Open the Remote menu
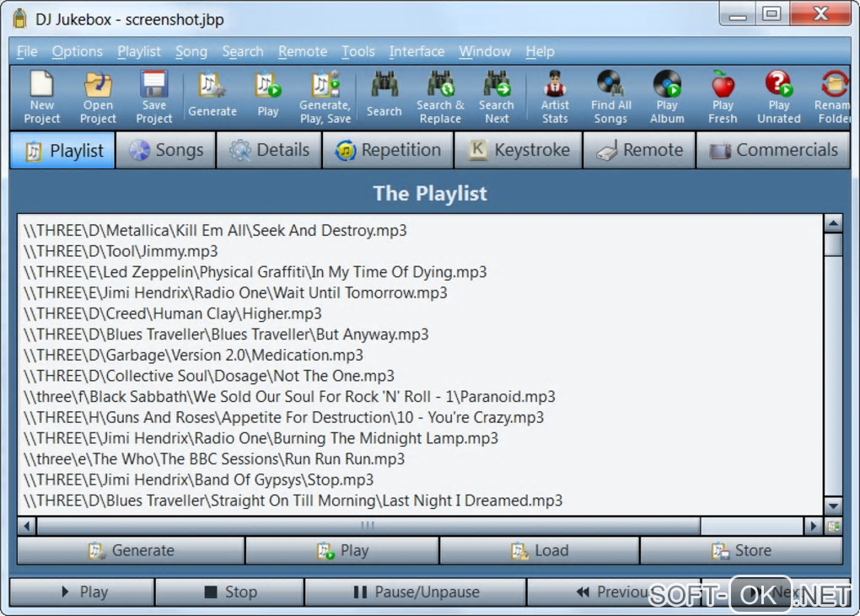 [302, 51]
